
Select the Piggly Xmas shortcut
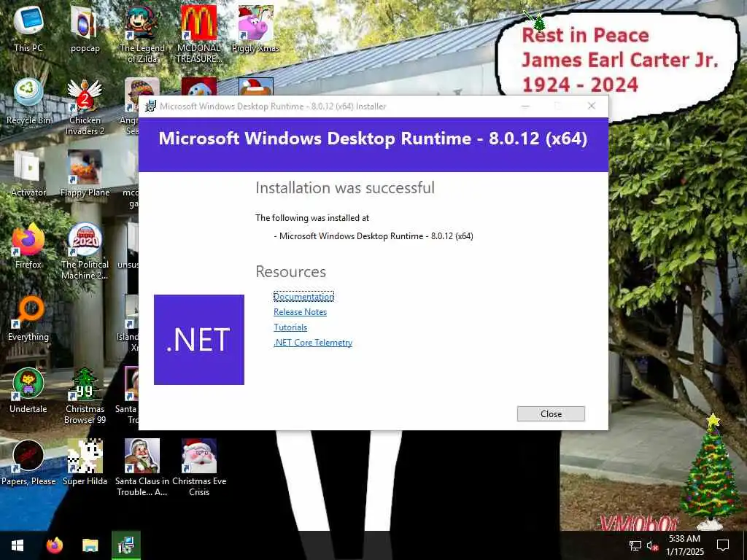coord(255,28)
